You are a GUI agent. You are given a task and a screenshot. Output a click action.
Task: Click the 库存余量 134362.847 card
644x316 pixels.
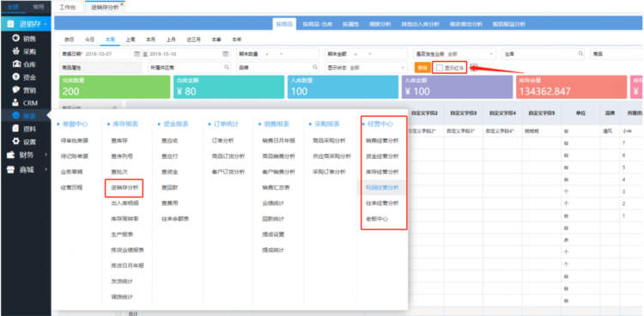[571, 87]
